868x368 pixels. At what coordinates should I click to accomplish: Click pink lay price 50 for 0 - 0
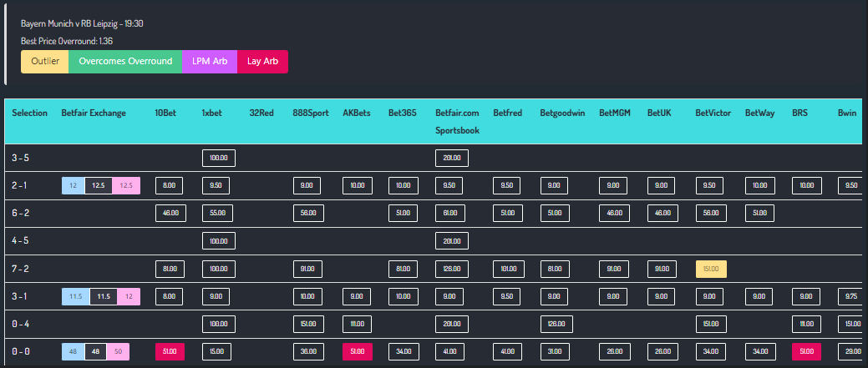click(118, 351)
